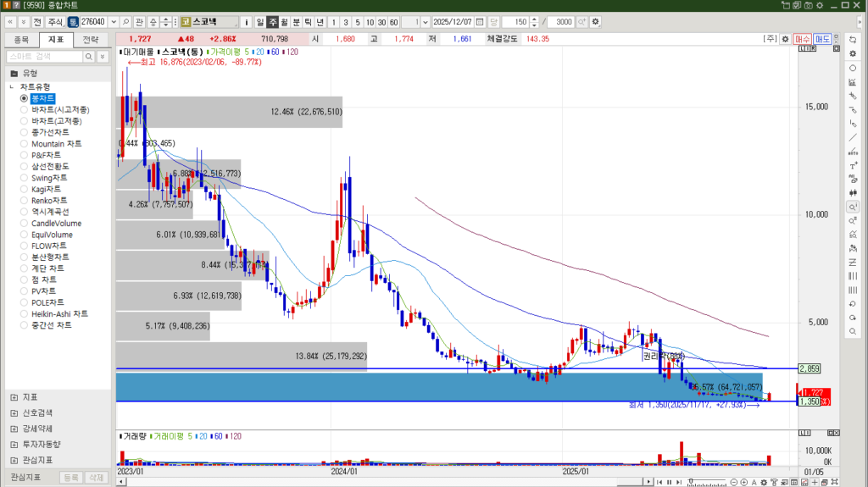Click the red 매수 buy button

tap(802, 39)
